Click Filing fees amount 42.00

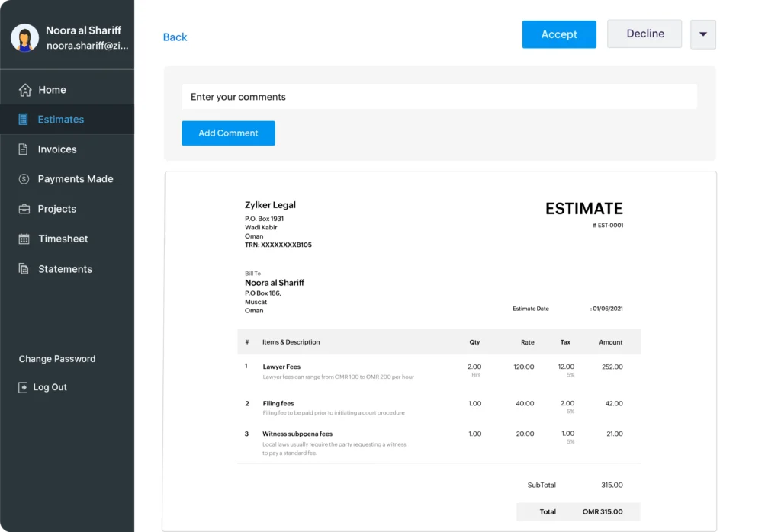point(614,404)
